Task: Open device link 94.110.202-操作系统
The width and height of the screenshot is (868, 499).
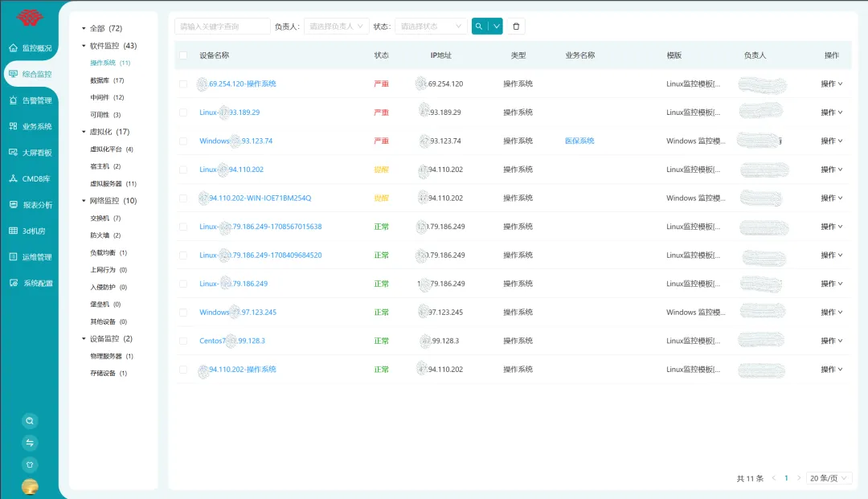Action: click(237, 370)
